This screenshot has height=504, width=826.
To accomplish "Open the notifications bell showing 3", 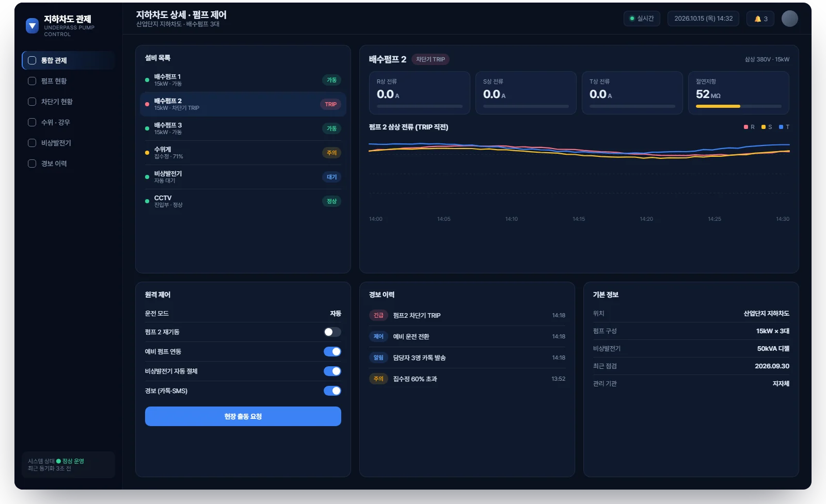I will (760, 19).
